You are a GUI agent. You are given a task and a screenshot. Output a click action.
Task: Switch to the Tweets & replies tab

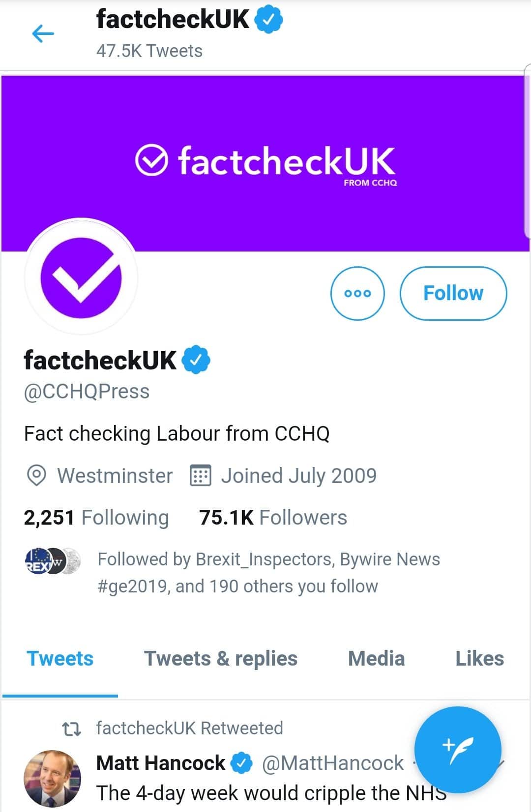[x=220, y=658]
